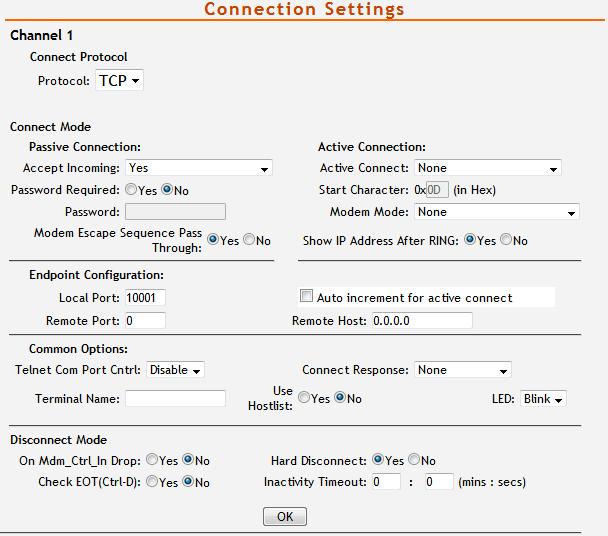Click the Connect Protocol label
This screenshot has height=536, width=608.
pos(78,57)
